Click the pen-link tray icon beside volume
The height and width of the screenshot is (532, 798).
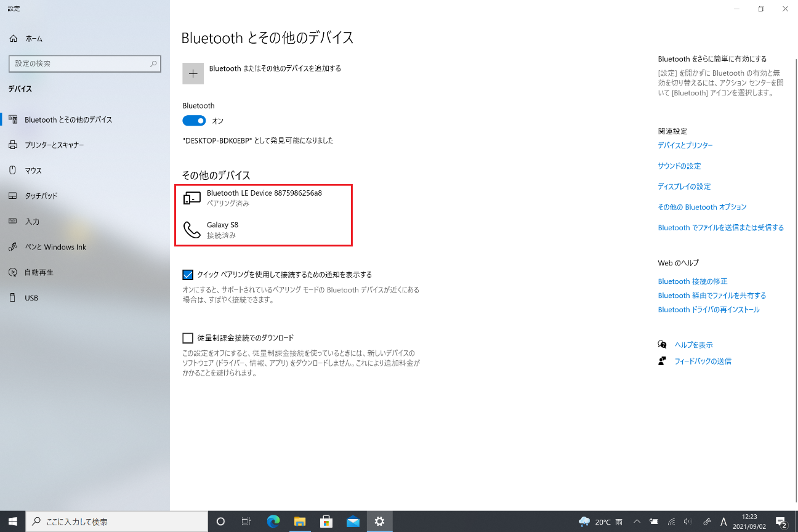(x=706, y=522)
